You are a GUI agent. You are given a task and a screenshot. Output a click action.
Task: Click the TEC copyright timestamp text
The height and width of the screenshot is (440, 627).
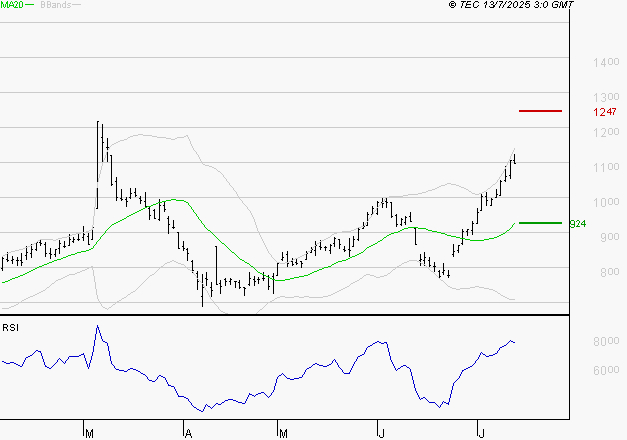(511, 5)
